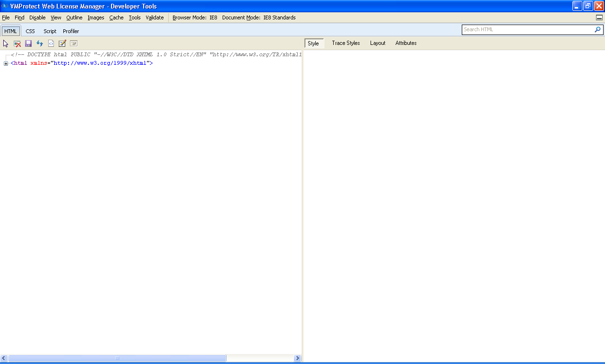Select the html xmlns element row
Screen dimensions: 605x364
(x=81, y=63)
